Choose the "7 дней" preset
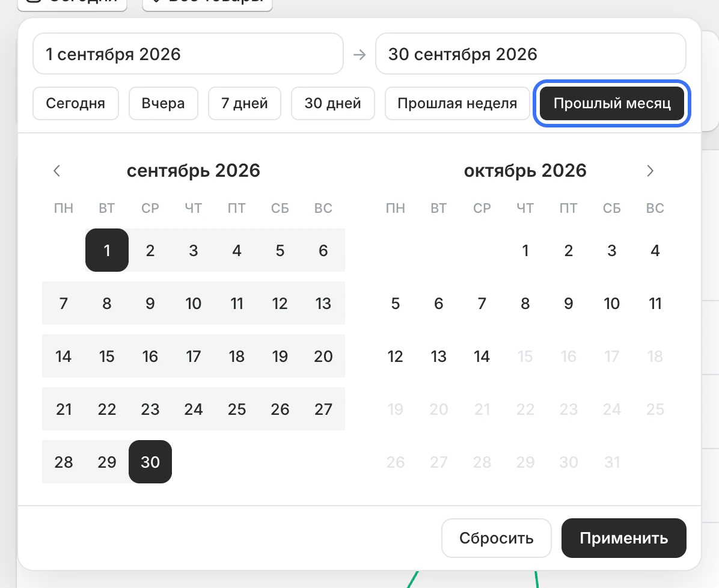The height and width of the screenshot is (588, 719). click(245, 103)
